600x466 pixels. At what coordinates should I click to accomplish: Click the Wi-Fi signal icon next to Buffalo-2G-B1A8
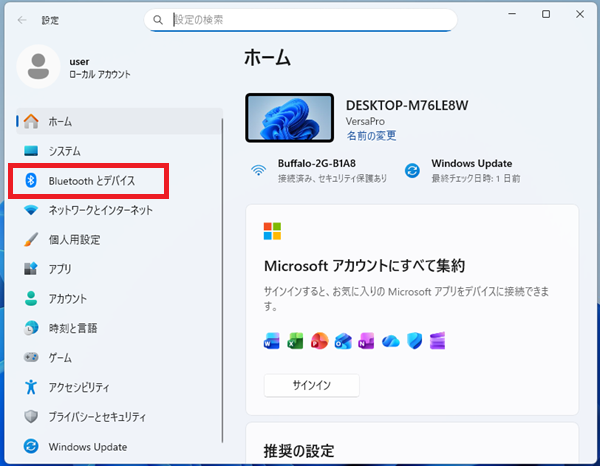[259, 170]
